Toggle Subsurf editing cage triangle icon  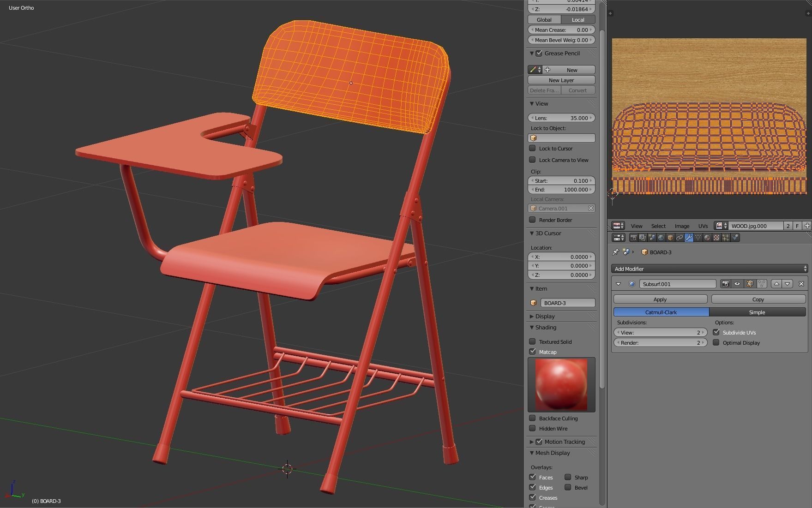point(762,284)
